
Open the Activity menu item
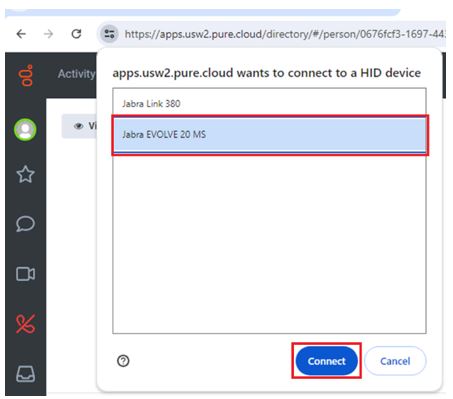tap(76, 74)
